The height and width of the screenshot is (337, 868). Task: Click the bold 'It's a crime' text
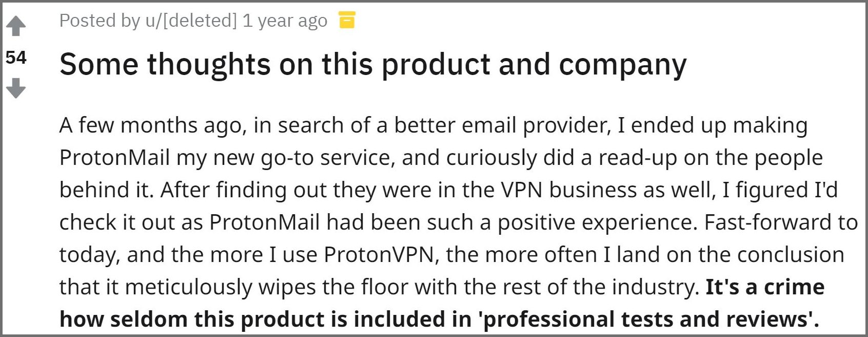pos(765,287)
